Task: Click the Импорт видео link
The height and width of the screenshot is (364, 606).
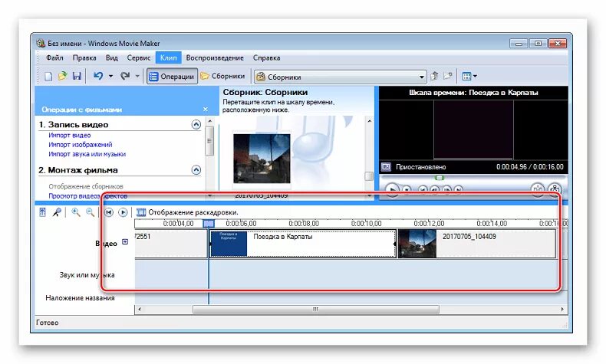Action: 70,136
